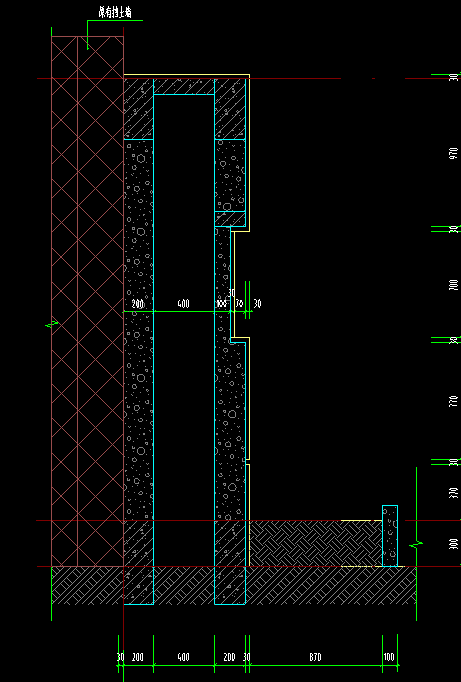Viewport: 461px width, 682px height.
Task: Select the 770 vertical dimension text
Action: (454, 401)
